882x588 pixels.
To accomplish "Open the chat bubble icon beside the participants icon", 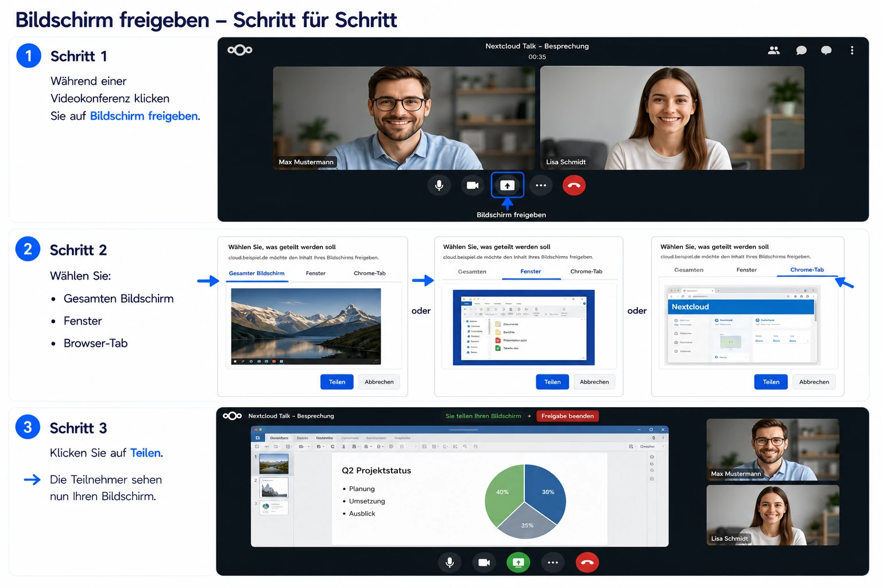I will (801, 51).
